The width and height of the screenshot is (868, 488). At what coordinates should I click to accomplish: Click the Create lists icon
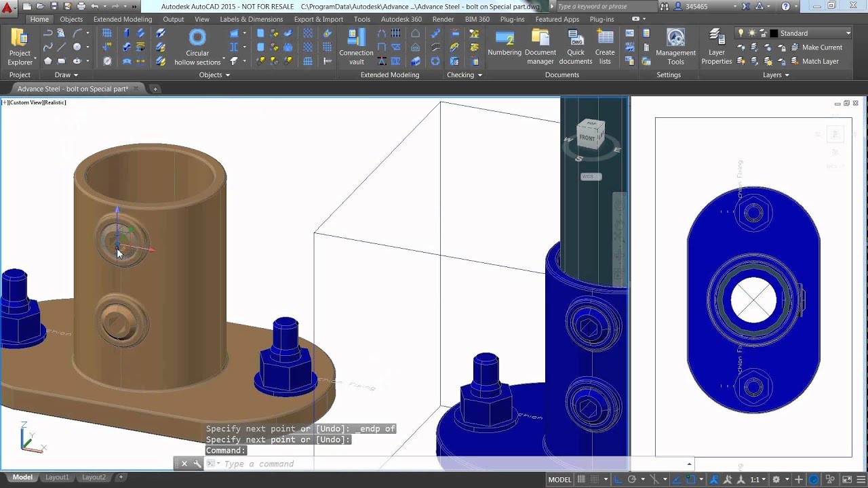pos(605,47)
